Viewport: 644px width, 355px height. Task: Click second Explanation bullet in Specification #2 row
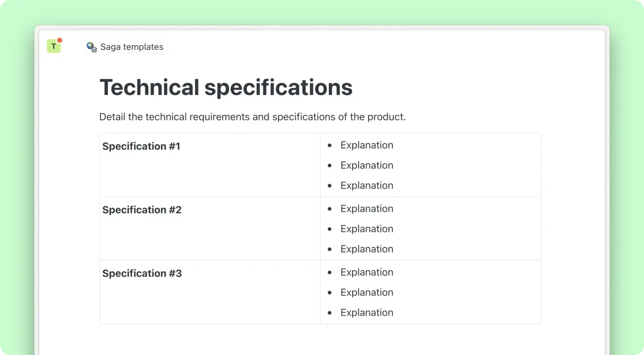tap(366, 229)
